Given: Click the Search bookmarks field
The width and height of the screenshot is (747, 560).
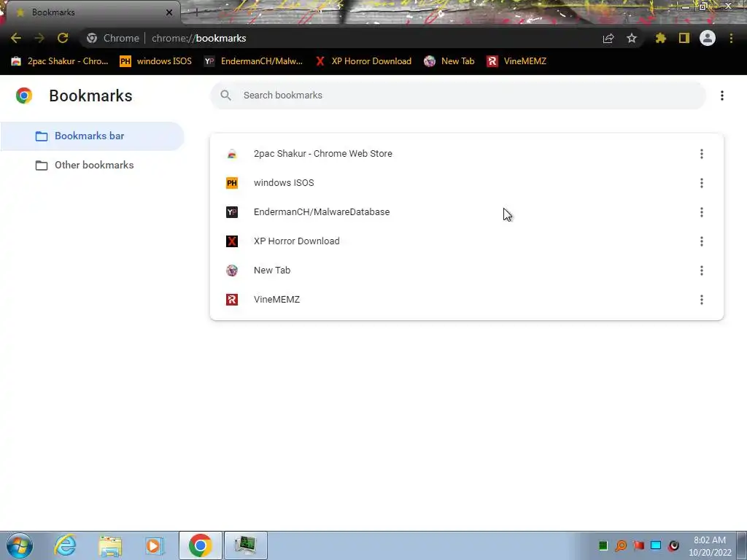Looking at the screenshot, I should [458, 96].
